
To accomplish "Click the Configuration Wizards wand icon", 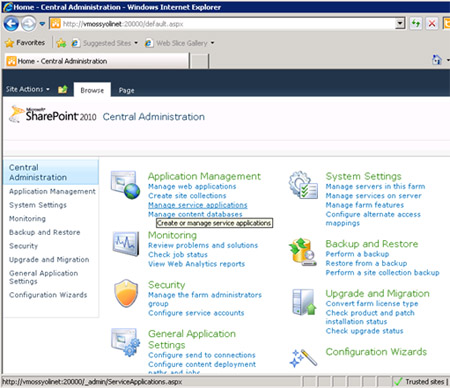I will click(303, 358).
